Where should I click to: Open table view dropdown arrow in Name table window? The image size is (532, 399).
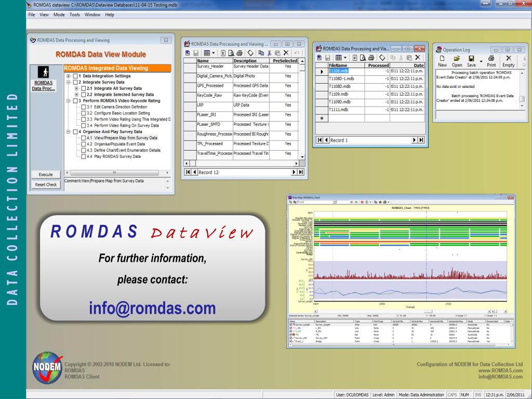pyautogui.click(x=214, y=53)
